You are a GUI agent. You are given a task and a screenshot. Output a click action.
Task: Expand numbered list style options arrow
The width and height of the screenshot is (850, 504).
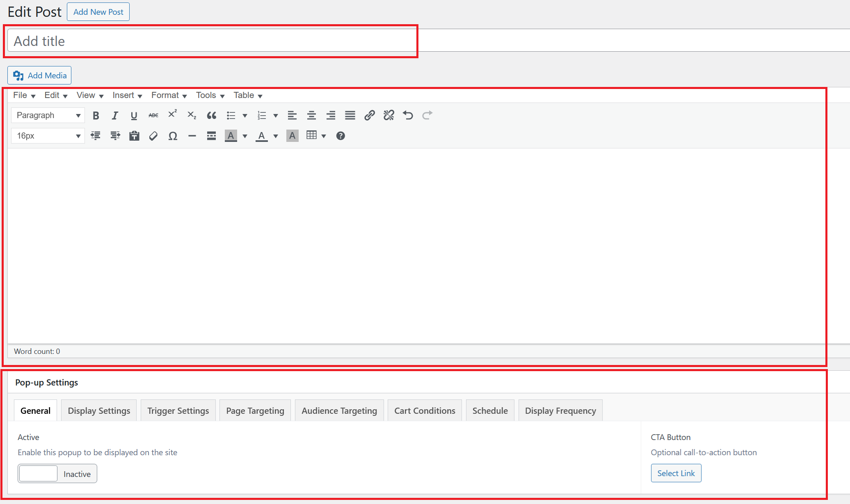pos(276,116)
